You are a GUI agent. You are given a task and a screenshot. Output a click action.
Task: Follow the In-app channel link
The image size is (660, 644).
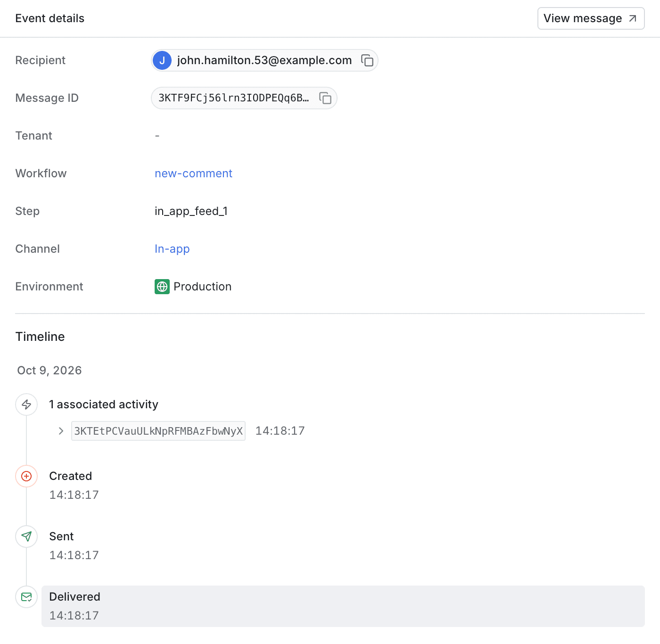point(172,249)
